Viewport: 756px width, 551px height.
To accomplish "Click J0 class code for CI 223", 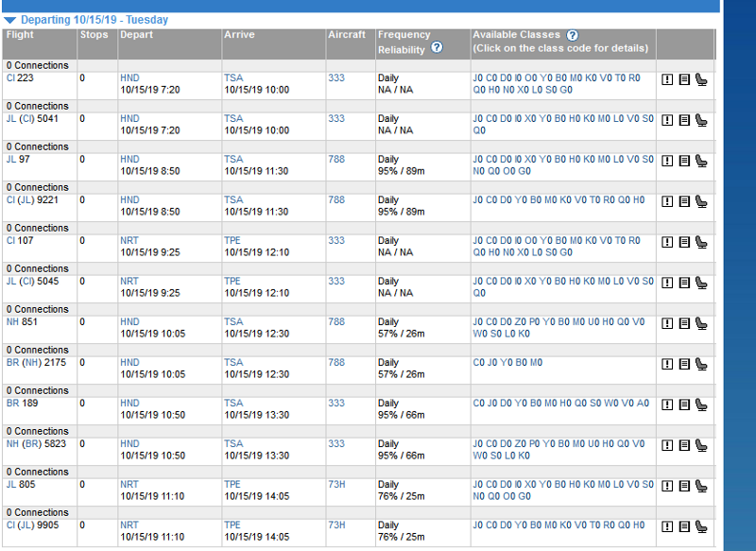I will [x=478, y=77].
